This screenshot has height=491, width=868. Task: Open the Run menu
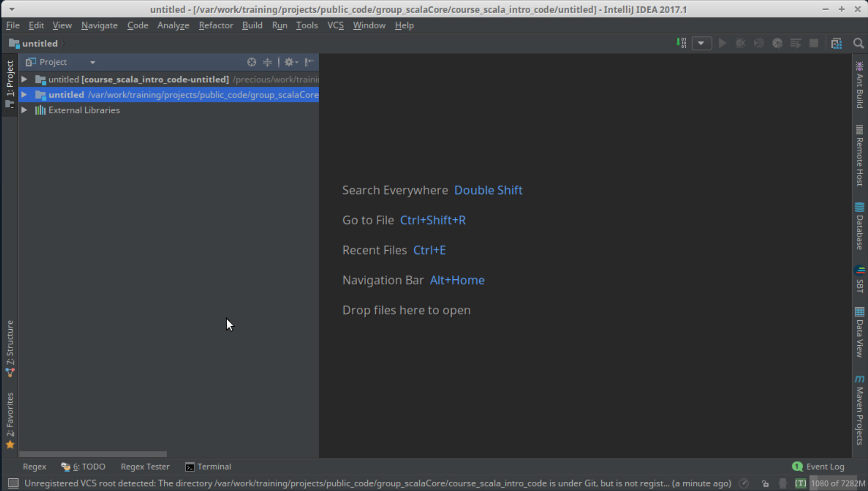point(279,25)
